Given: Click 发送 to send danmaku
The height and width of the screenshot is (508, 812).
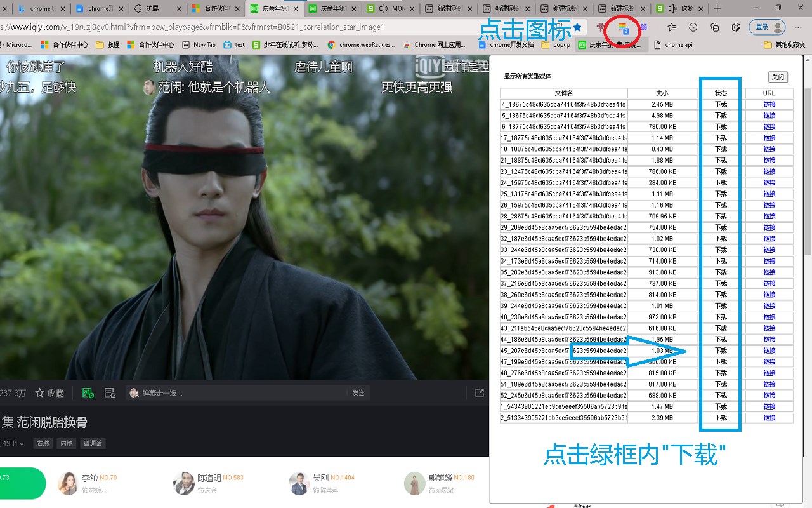Looking at the screenshot, I should [x=358, y=392].
